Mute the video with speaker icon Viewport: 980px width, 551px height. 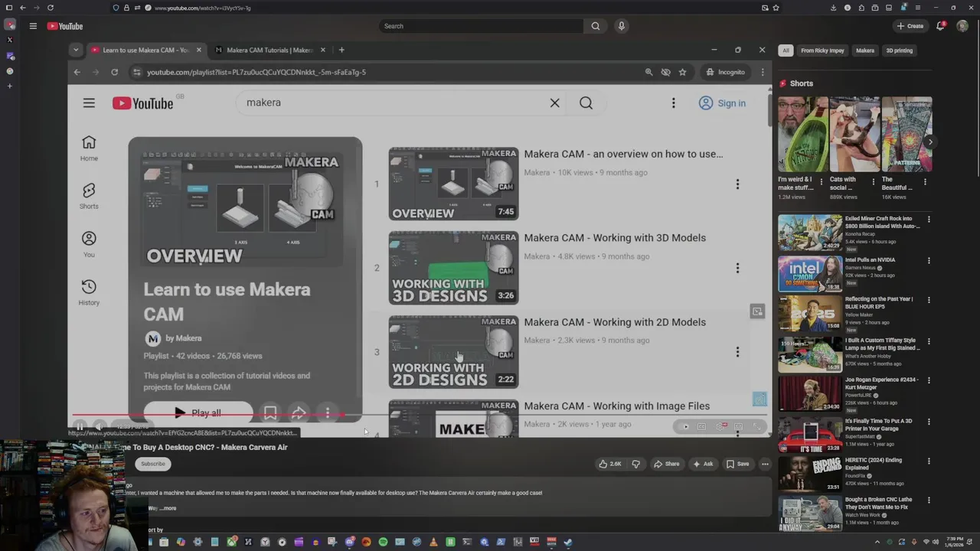[x=100, y=426]
